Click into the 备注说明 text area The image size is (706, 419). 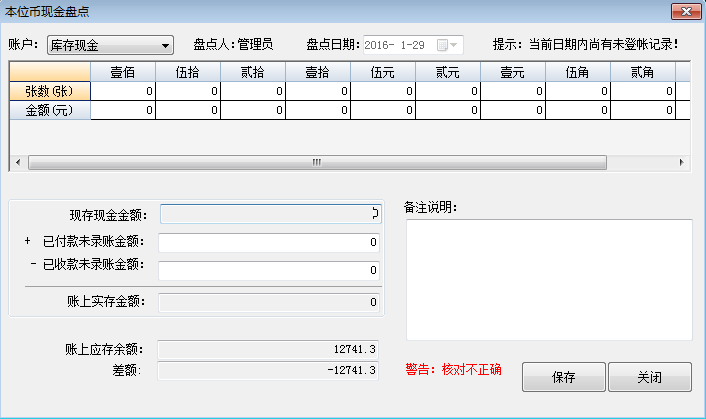[548, 280]
